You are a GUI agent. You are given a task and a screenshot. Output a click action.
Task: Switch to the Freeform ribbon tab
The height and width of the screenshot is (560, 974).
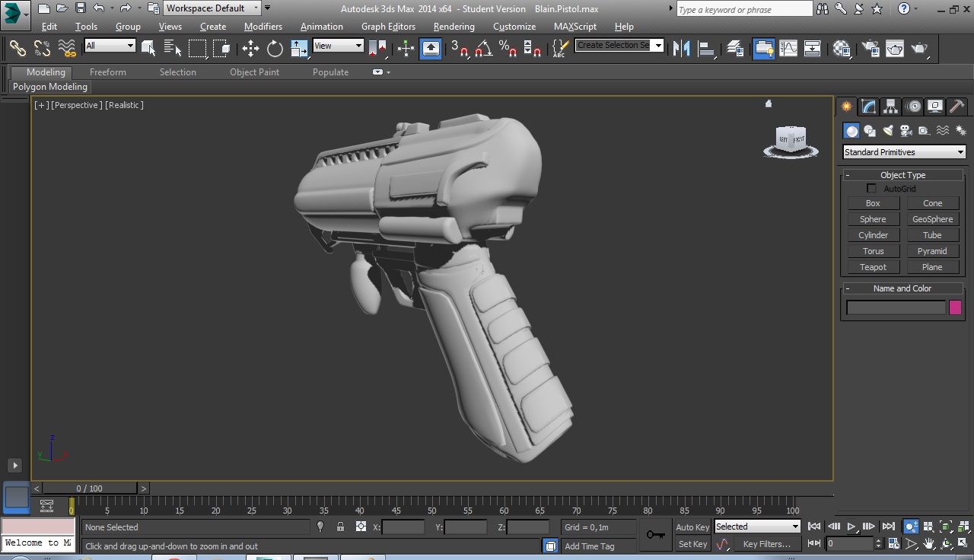[107, 72]
